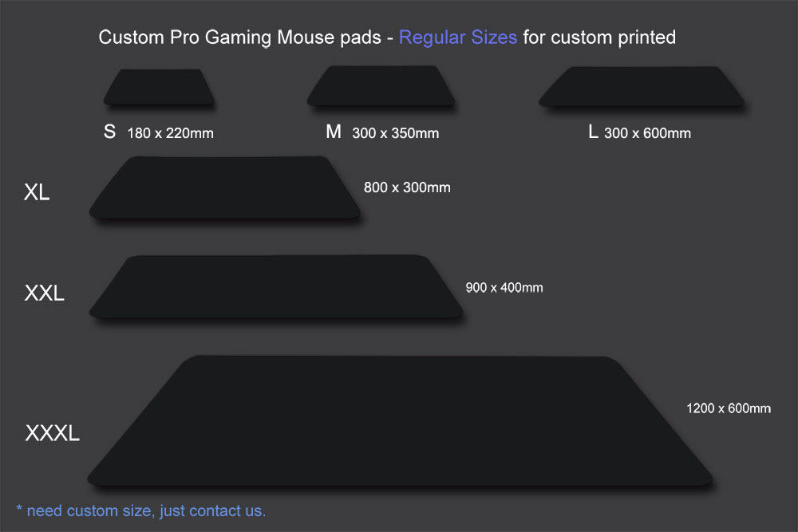Image resolution: width=798 pixels, height=532 pixels.
Task: Click the 800 x 300mm dimension text
Action: (407, 187)
